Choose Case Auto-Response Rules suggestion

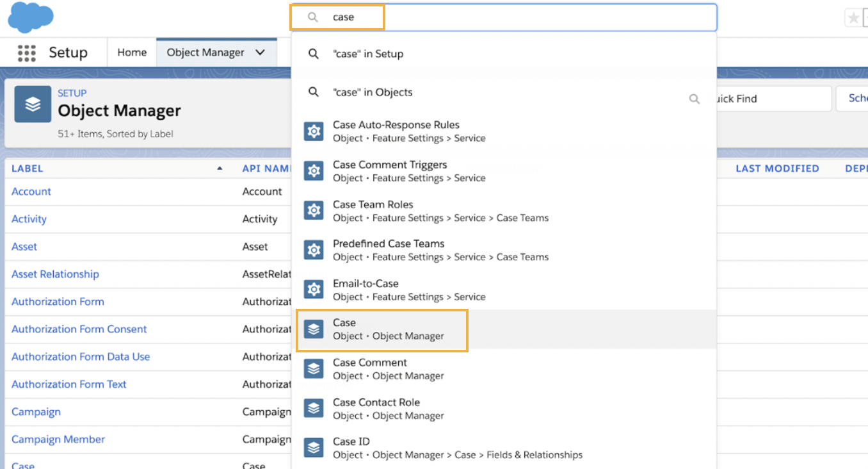pyautogui.click(x=504, y=131)
